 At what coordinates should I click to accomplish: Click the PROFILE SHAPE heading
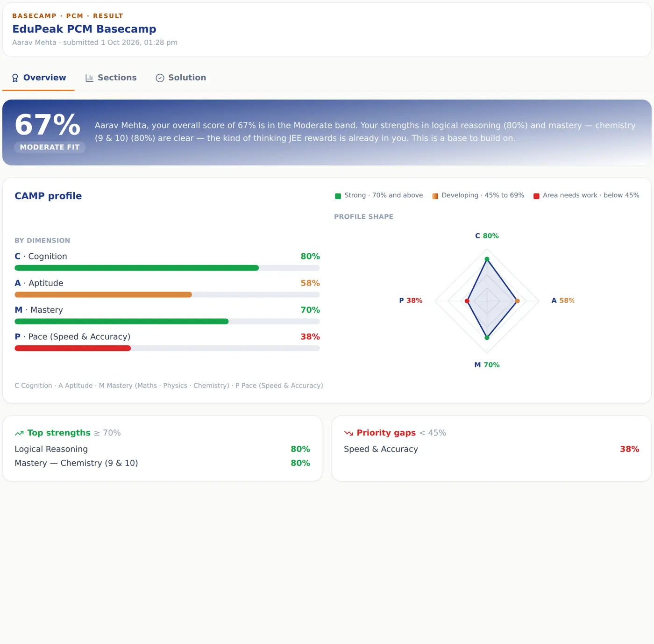point(363,217)
